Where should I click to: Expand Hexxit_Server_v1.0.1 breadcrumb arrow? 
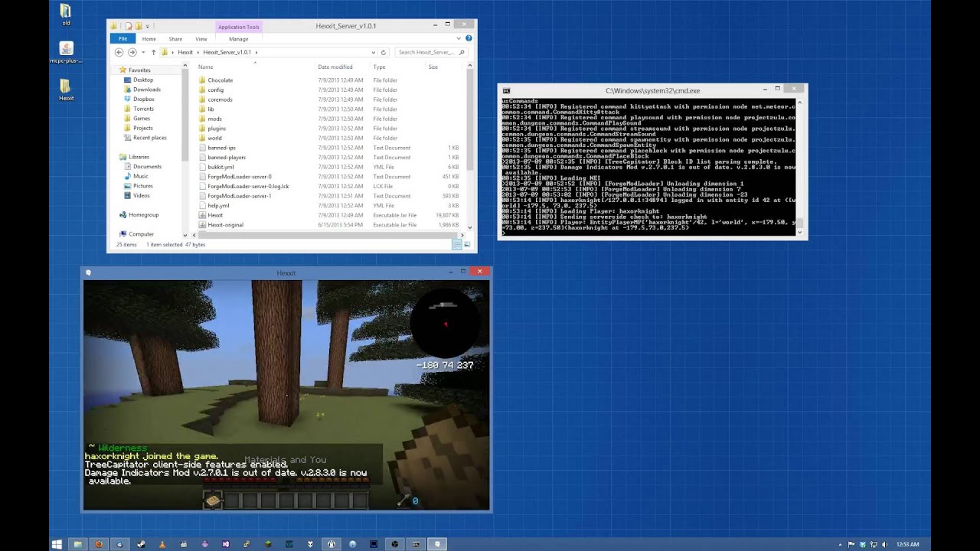pyautogui.click(x=256, y=53)
